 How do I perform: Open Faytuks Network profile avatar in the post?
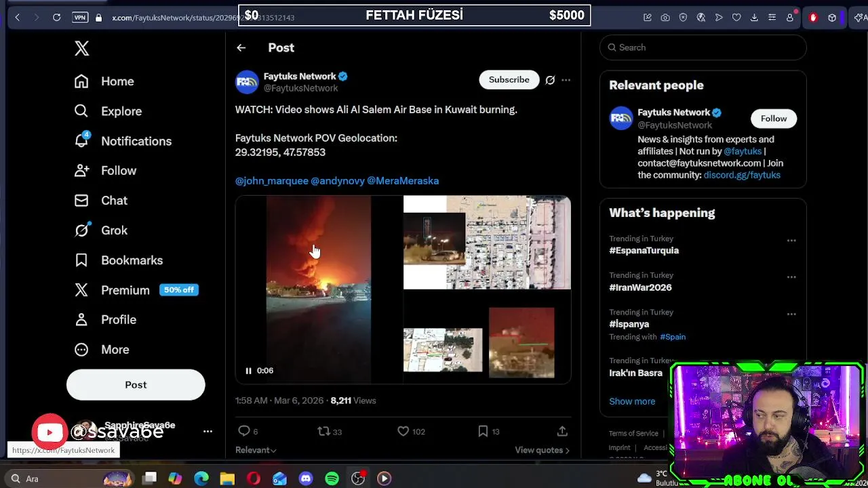click(x=247, y=82)
